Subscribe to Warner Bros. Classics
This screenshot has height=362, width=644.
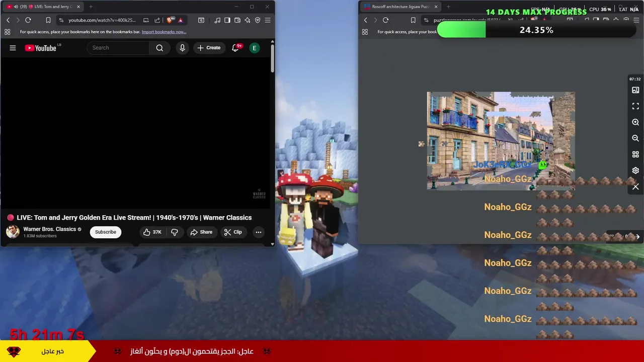(106, 232)
